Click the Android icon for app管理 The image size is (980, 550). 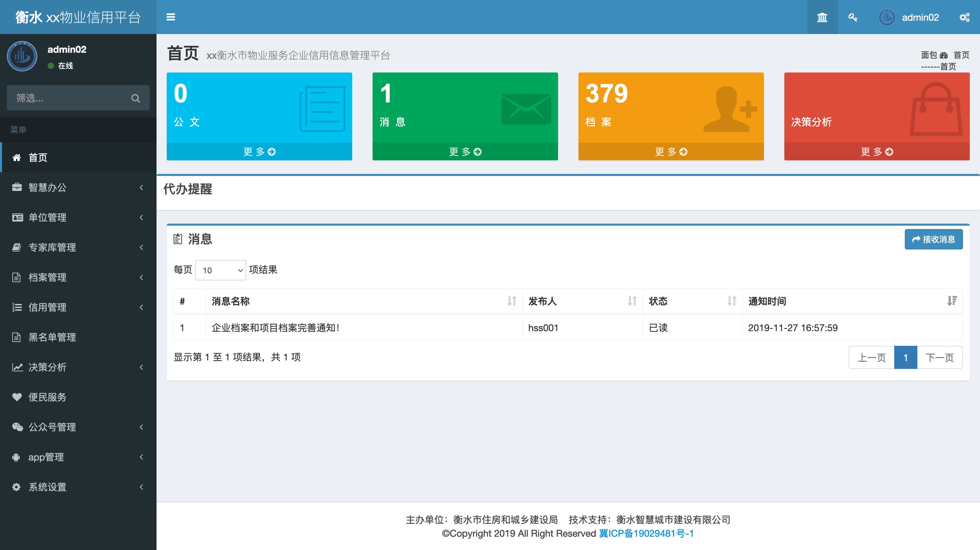click(x=16, y=457)
